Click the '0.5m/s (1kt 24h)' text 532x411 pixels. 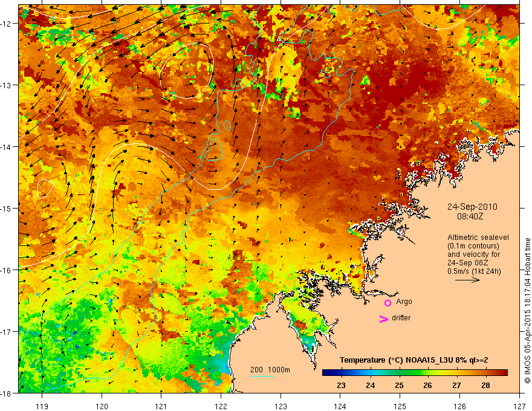tap(475, 271)
